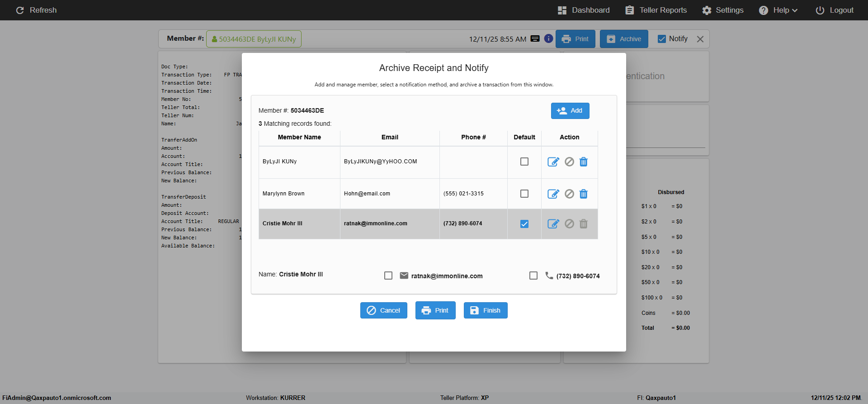Enable email notification to ratnak@immonline.com
The image size is (868, 404).
point(388,276)
